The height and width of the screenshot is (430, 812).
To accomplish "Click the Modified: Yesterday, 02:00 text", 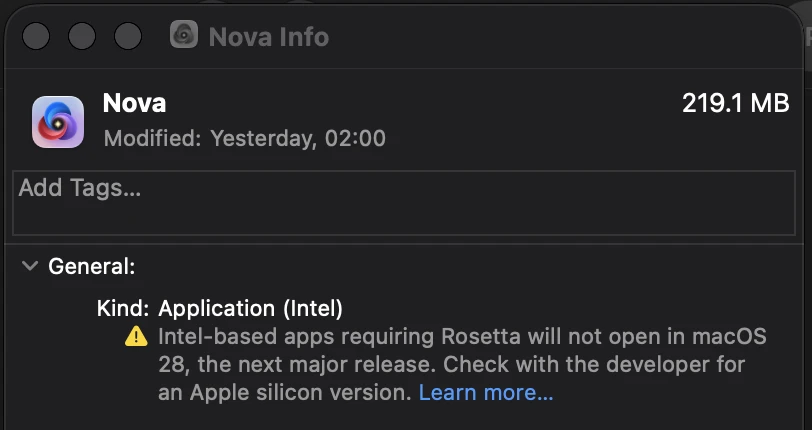I will pyautogui.click(x=244, y=138).
